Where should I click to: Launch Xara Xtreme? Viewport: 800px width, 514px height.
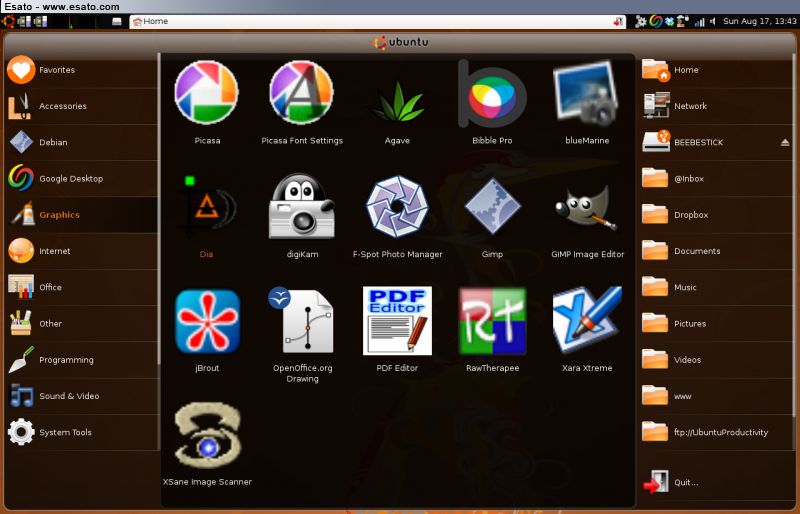(x=587, y=330)
